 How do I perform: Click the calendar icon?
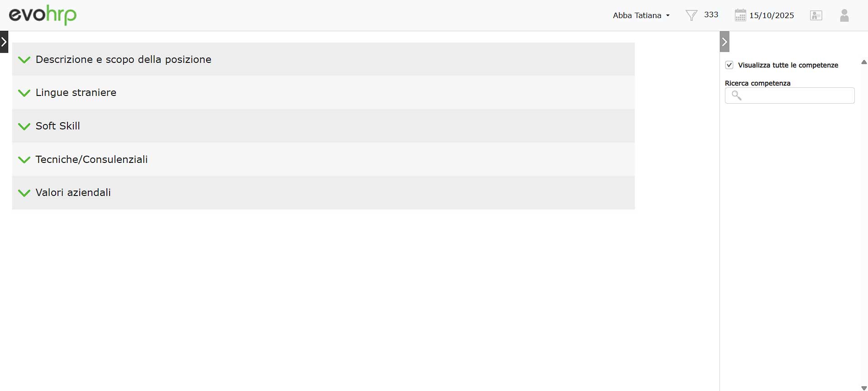(x=740, y=15)
